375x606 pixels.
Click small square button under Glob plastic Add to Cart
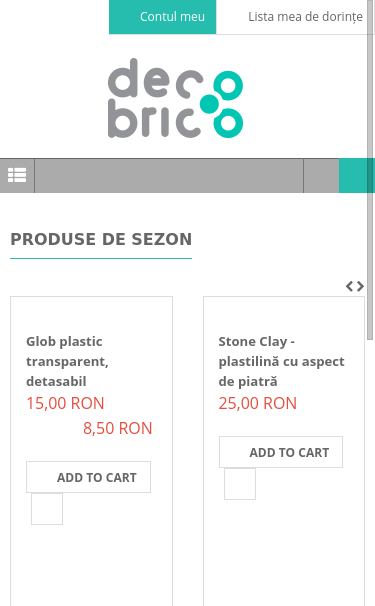[x=47, y=509]
